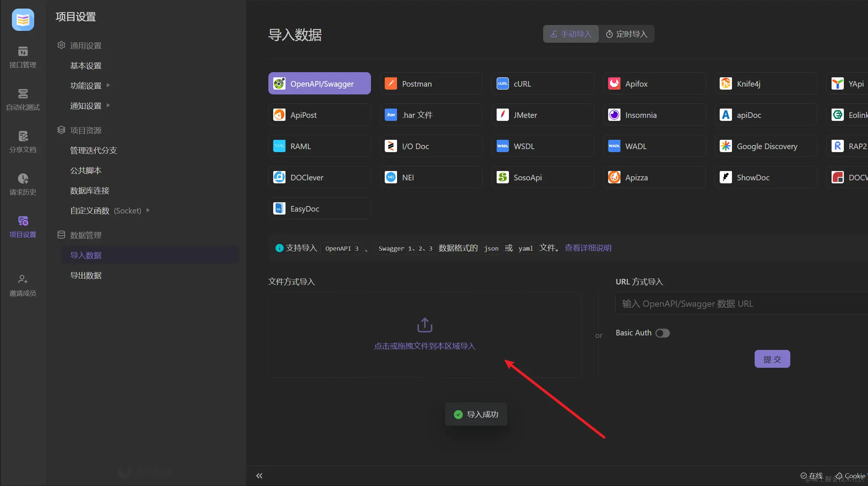Click the app logo at top left
The height and width of the screenshot is (486, 868).
[x=22, y=20]
